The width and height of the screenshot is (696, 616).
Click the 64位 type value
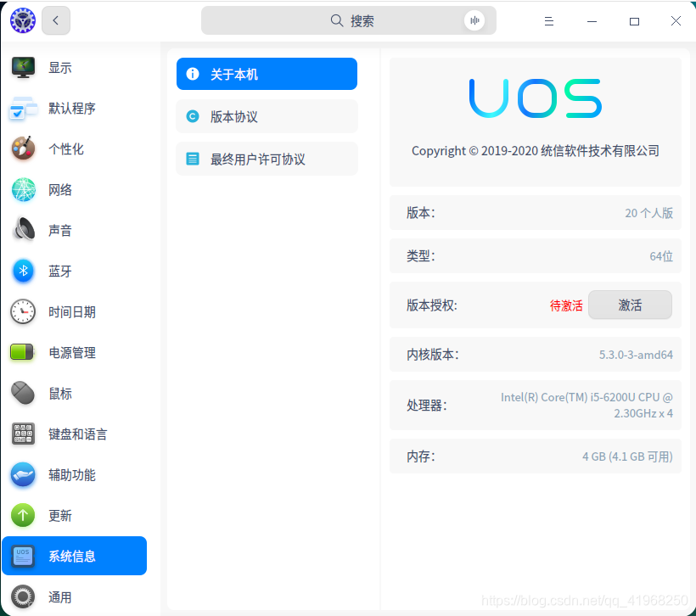click(x=661, y=256)
